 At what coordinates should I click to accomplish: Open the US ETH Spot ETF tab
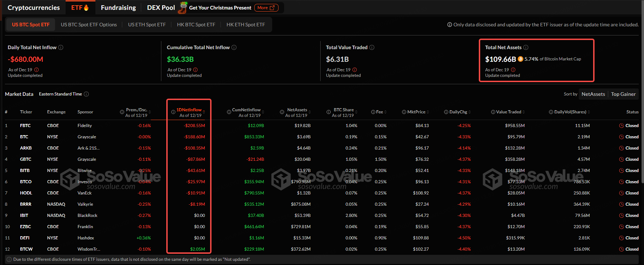coord(147,25)
